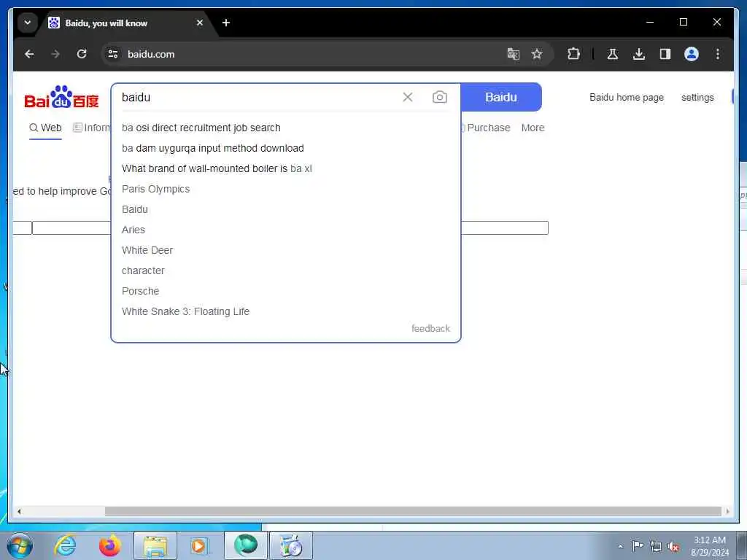Viewport: 747px width, 560px height.
Task: Click the blue Baidu search button
Action: pos(500,97)
